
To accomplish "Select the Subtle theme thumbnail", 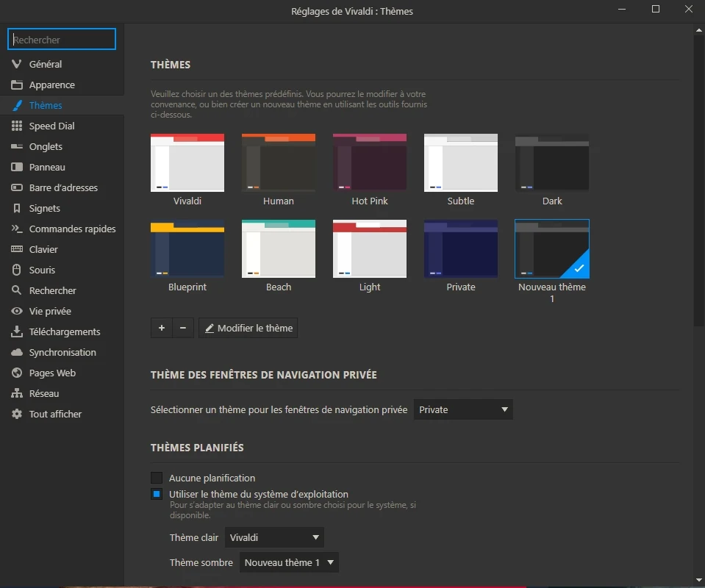I will point(461,162).
